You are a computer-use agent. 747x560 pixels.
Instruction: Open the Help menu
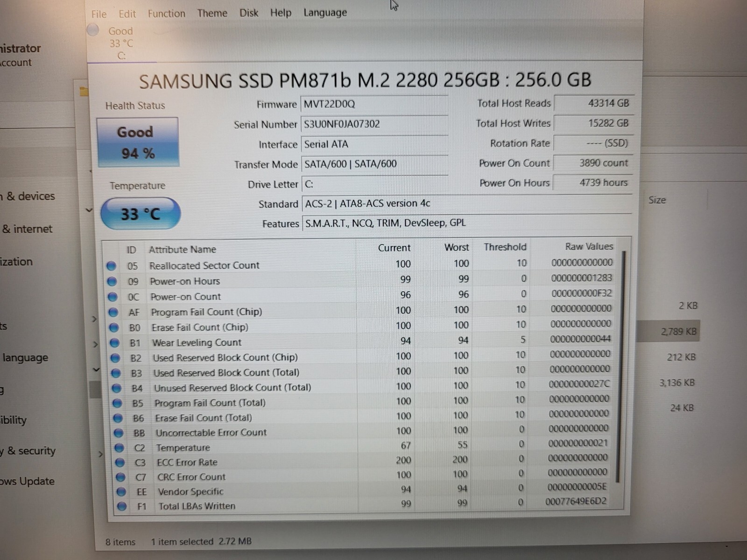point(281,13)
